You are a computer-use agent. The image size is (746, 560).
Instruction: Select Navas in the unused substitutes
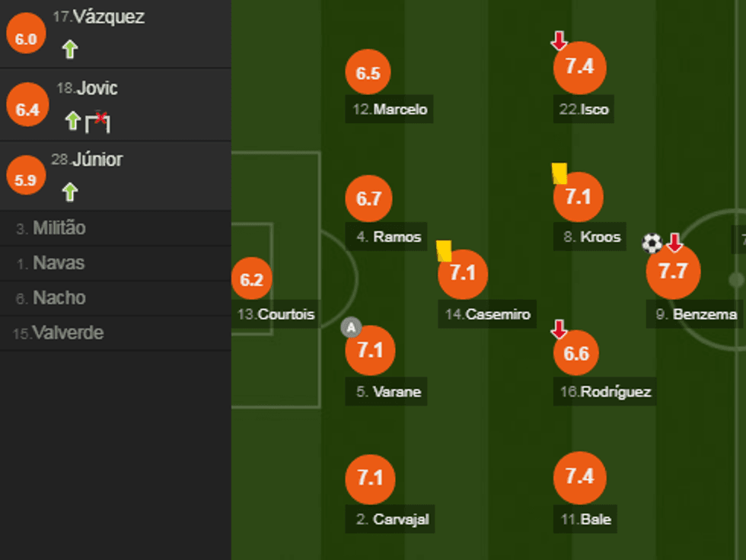(x=59, y=263)
